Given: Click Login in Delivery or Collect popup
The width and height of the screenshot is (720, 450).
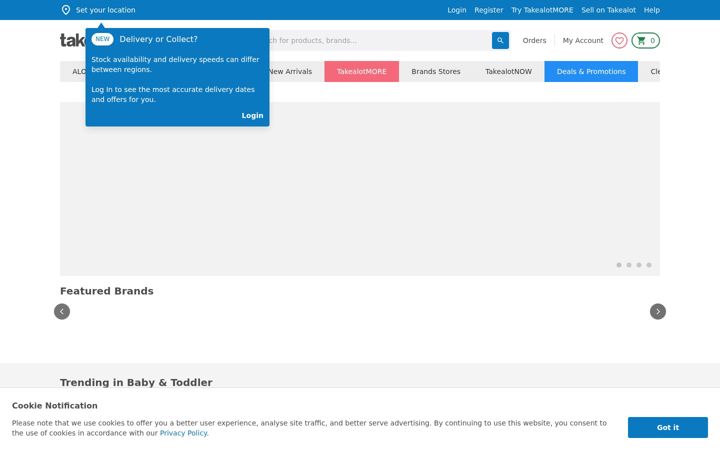Looking at the screenshot, I should pyautogui.click(x=252, y=115).
